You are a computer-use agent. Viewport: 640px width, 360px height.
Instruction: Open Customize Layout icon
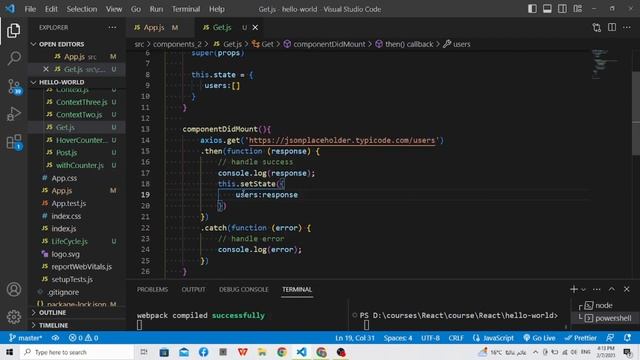pos(577,9)
